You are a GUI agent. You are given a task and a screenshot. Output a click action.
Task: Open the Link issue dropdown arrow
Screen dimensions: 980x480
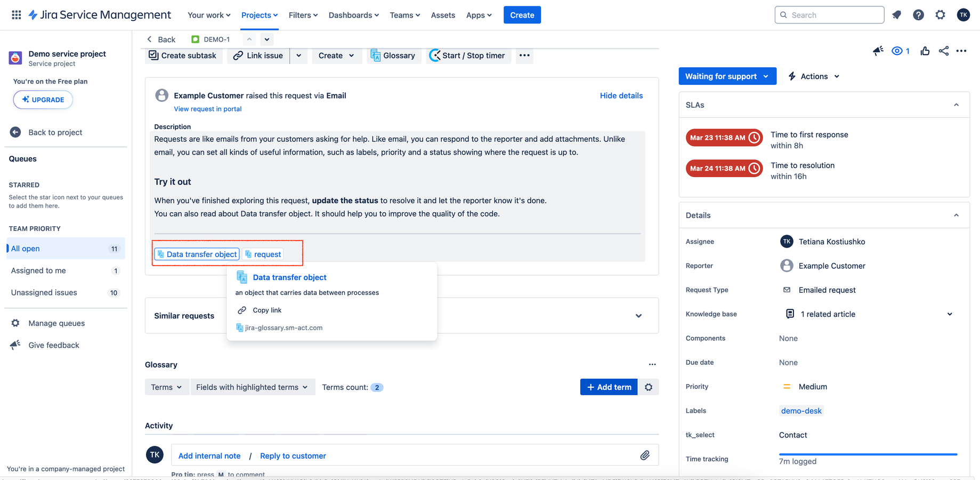[x=298, y=55]
